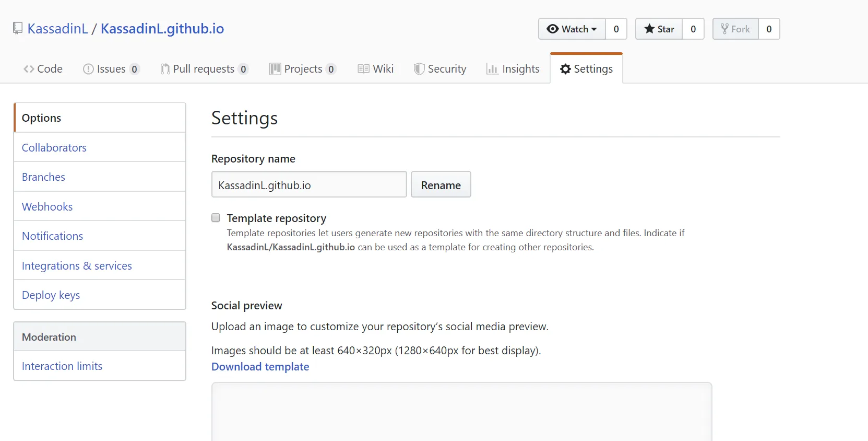Viewport: 868px width, 441px height.
Task: Click the Security shield icon
Action: 419,69
